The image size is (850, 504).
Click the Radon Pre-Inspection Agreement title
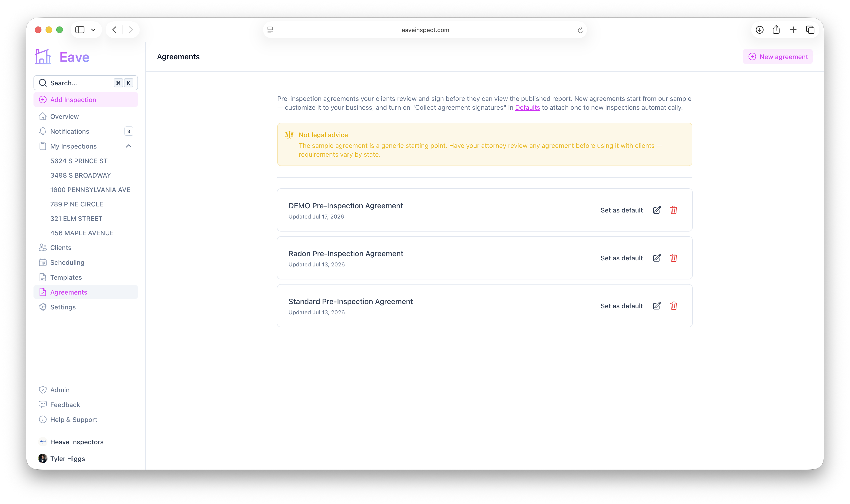pos(346,254)
